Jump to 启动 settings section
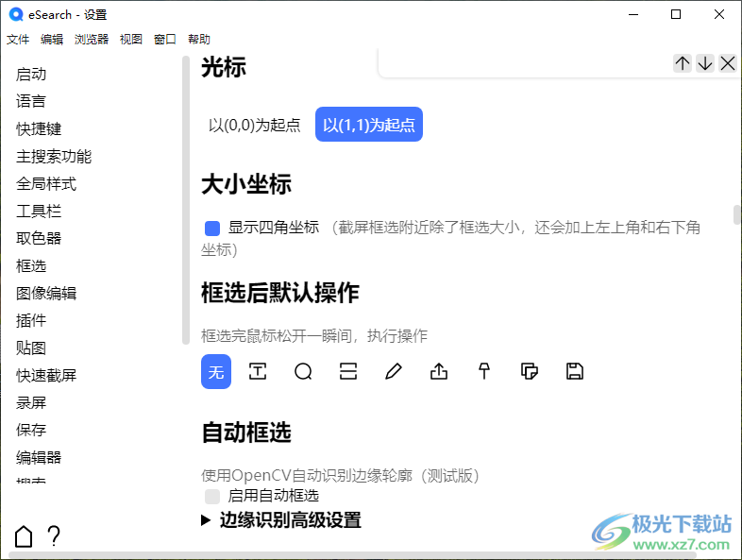742x560 pixels. pyautogui.click(x=31, y=75)
